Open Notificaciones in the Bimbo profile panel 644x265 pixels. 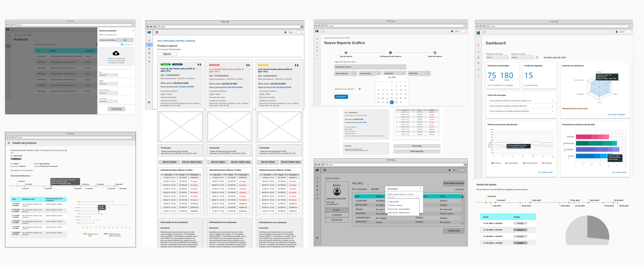[x=337, y=220]
